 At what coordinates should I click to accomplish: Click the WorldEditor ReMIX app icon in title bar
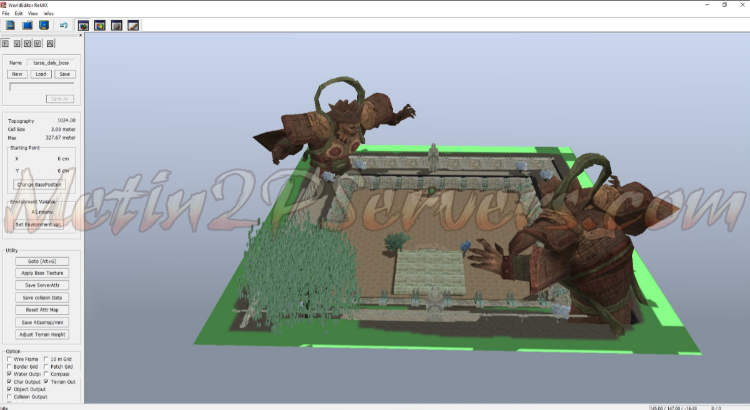(3, 5)
